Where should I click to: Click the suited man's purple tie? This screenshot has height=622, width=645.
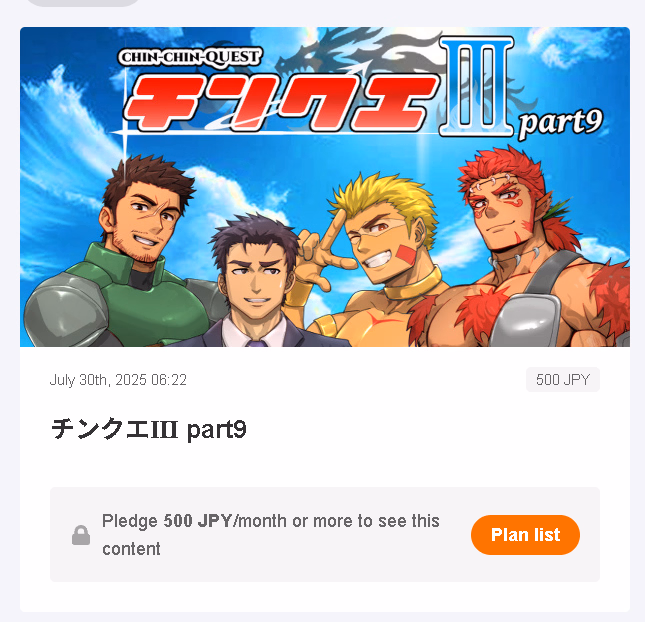pyautogui.click(x=257, y=343)
